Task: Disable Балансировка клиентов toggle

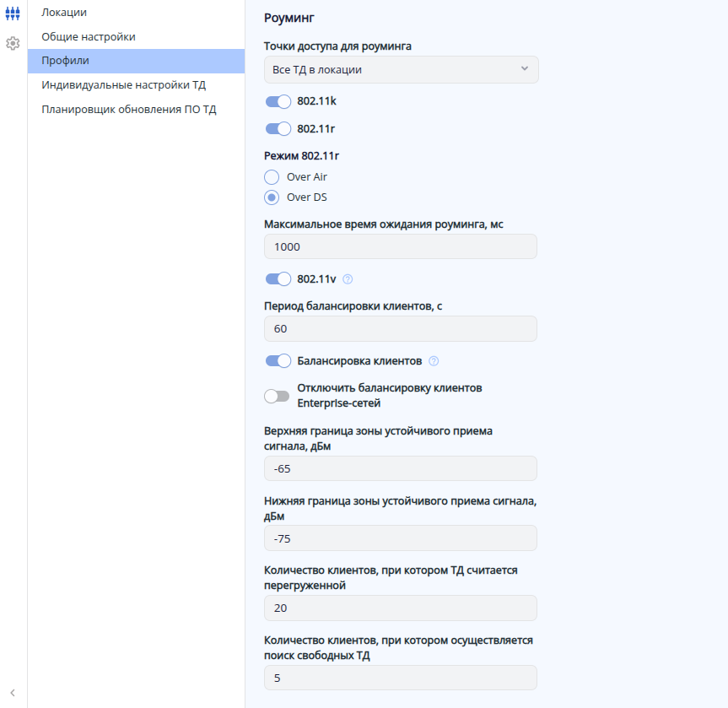Action: point(278,361)
